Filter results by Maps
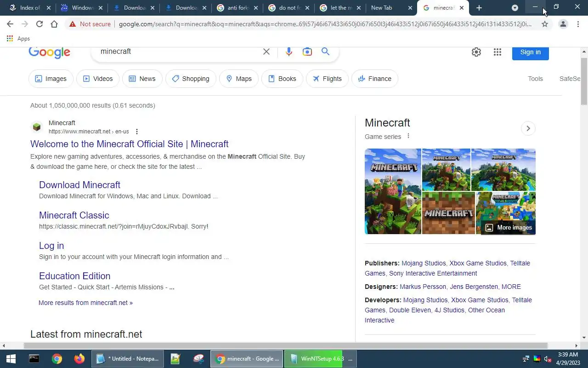Screen dimensions: 588x368 (239, 79)
